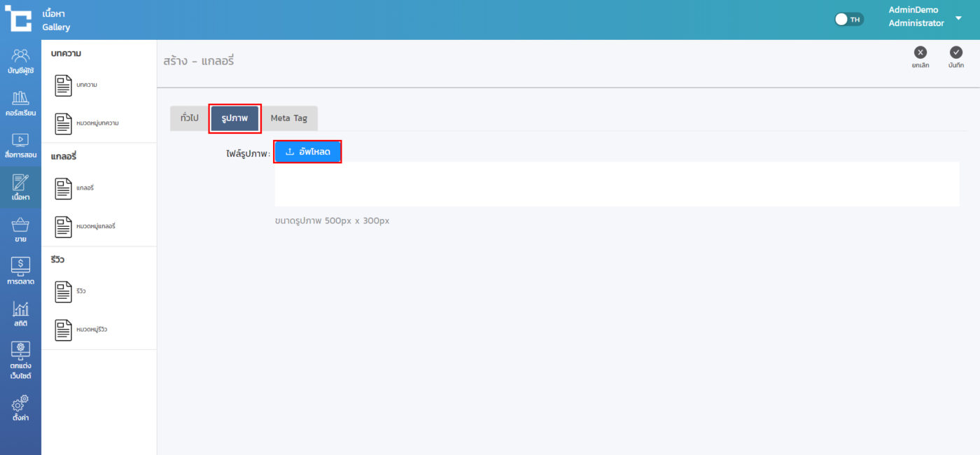Viewport: 980px width, 455px height.
Task: Open the การตลาด (marketing) sidebar icon
Action: click(x=20, y=272)
